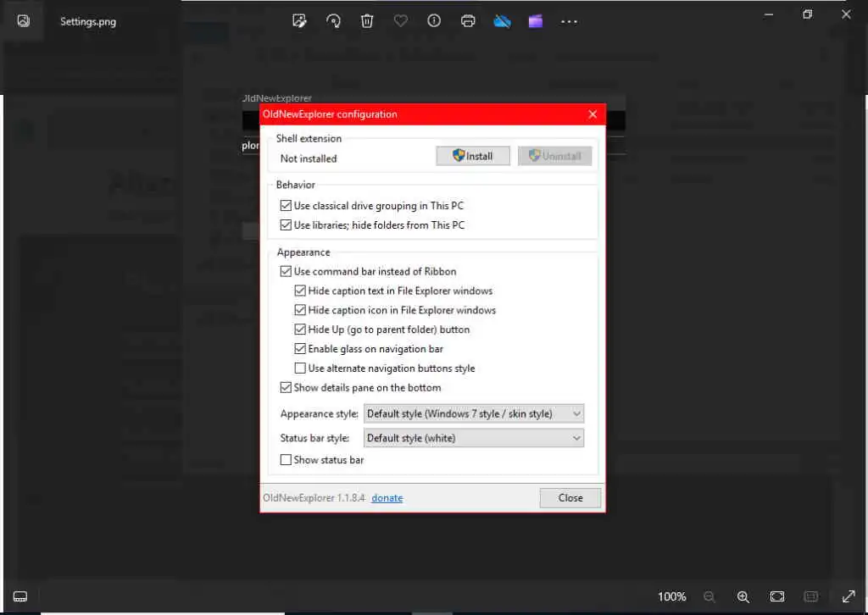The width and height of the screenshot is (868, 615).
Task: Click the OneDrive cloud icon
Action: [x=502, y=21]
